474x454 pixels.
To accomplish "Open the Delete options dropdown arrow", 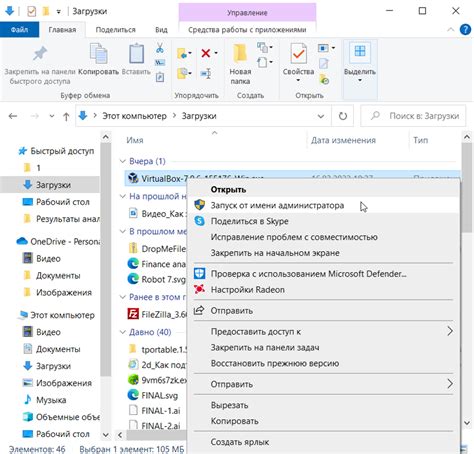I will [216, 53].
